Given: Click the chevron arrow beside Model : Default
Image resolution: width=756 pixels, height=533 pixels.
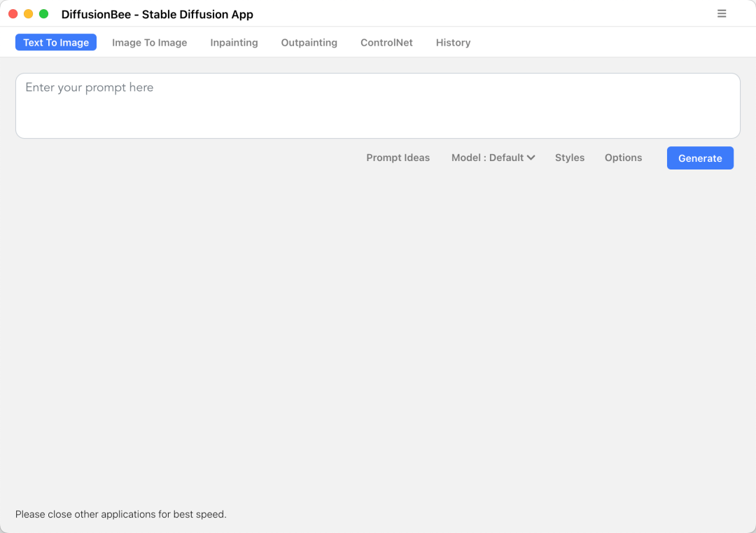Looking at the screenshot, I should [x=531, y=158].
